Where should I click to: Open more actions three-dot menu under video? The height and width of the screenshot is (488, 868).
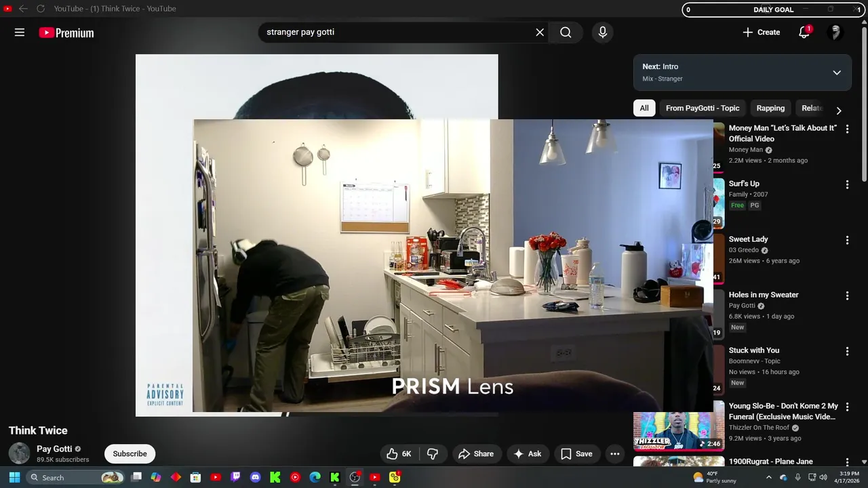coord(615,454)
